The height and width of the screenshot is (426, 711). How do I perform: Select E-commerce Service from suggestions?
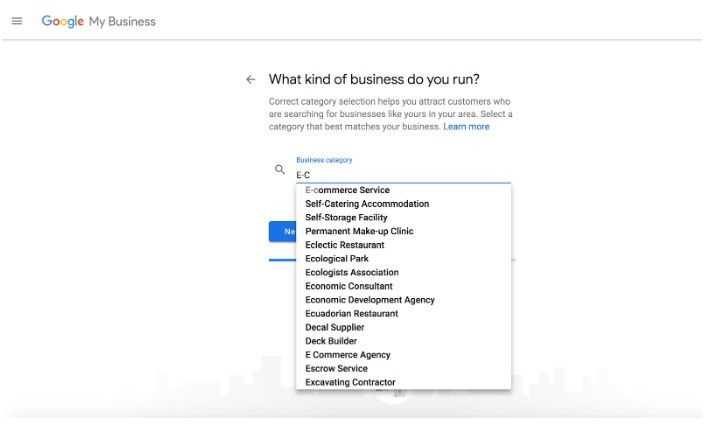[347, 190]
